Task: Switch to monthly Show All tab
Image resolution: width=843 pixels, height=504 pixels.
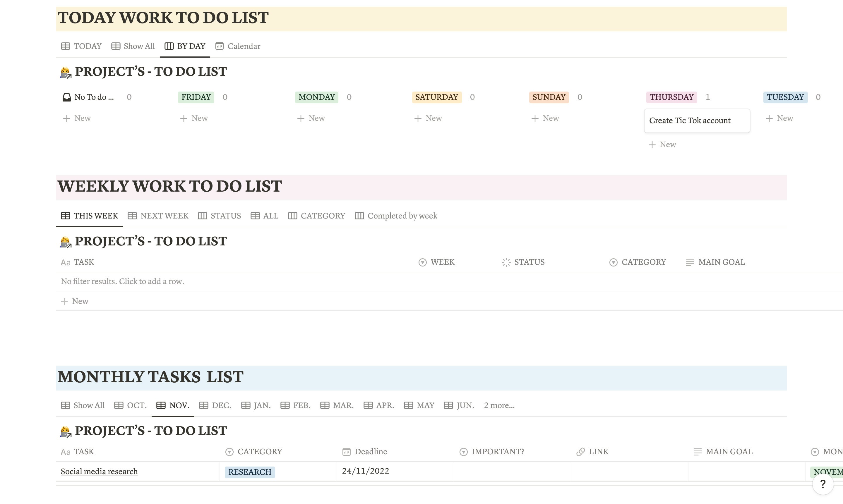Action: [83, 405]
